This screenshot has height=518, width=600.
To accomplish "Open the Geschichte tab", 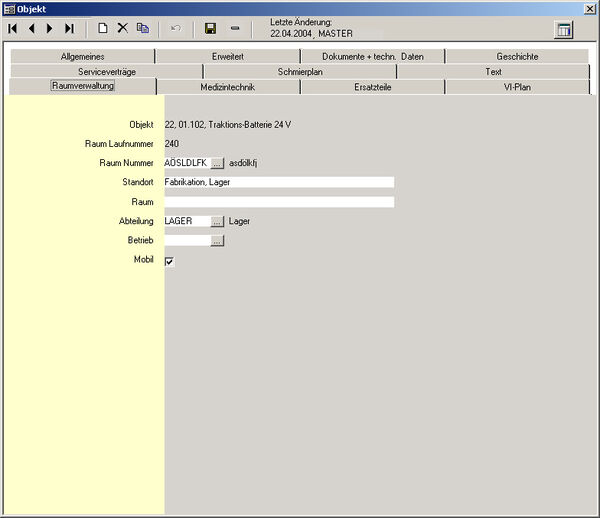I will pos(517,57).
